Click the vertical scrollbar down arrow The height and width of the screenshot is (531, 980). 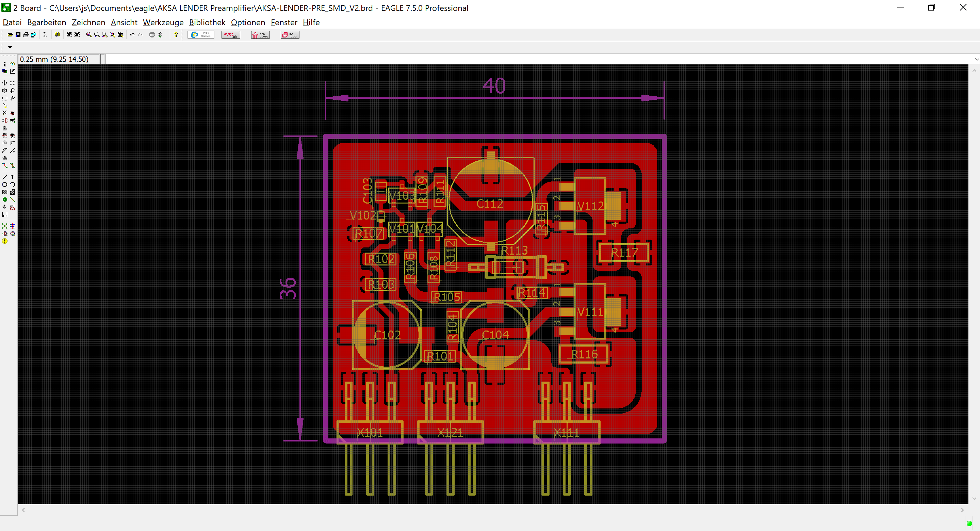[974, 498]
